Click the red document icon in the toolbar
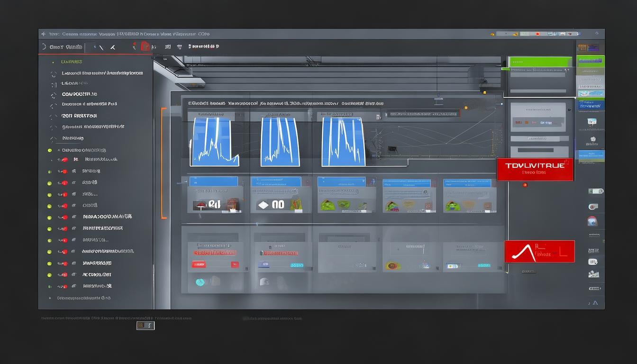 145,46
